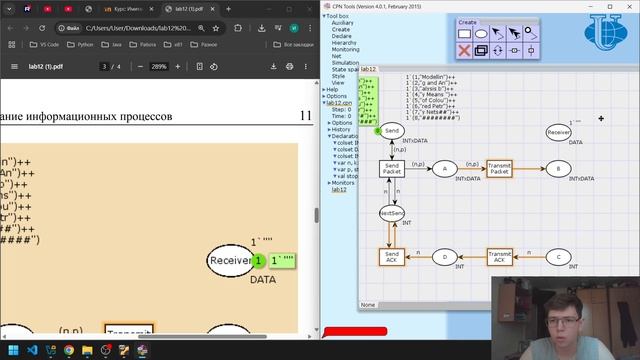Screen dimensions: 640x360
Task: Switch to lab12 (1).pdf browser tab
Action: (x=189, y=9)
